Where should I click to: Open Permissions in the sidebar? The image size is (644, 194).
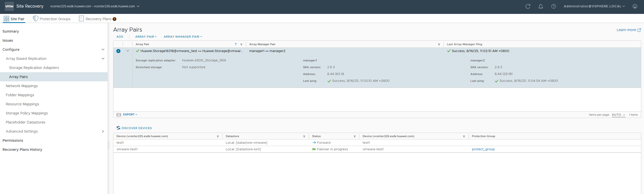[x=13, y=140]
